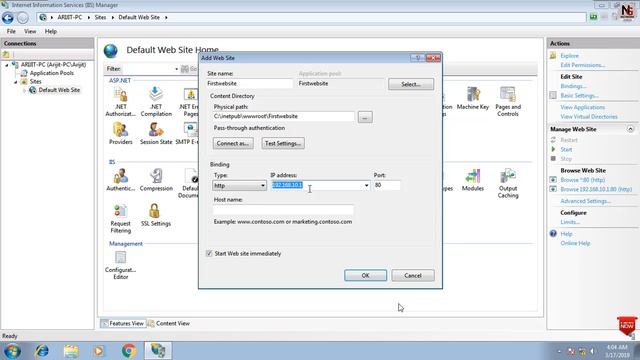Switch to the Features View tab
The height and width of the screenshot is (360, 640).
[123, 323]
